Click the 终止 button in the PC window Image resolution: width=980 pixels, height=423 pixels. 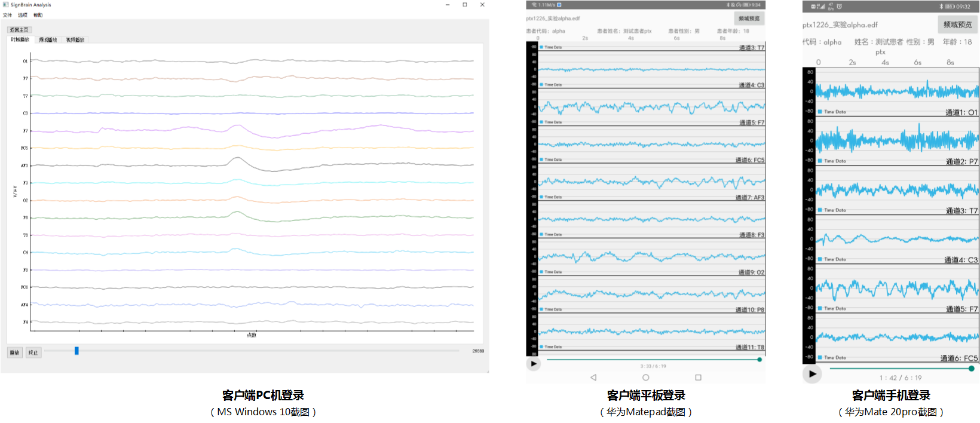[33, 352]
